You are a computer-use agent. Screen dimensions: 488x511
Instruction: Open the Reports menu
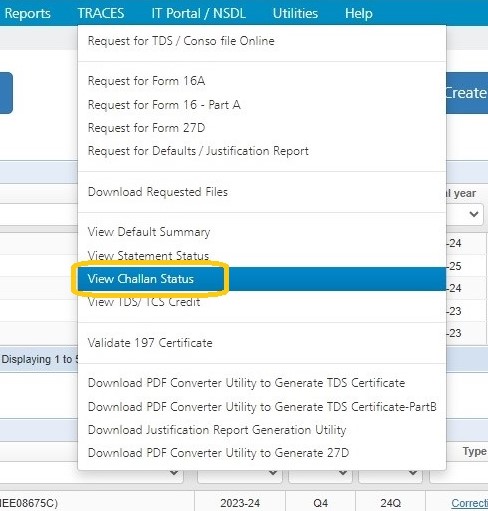pos(27,14)
